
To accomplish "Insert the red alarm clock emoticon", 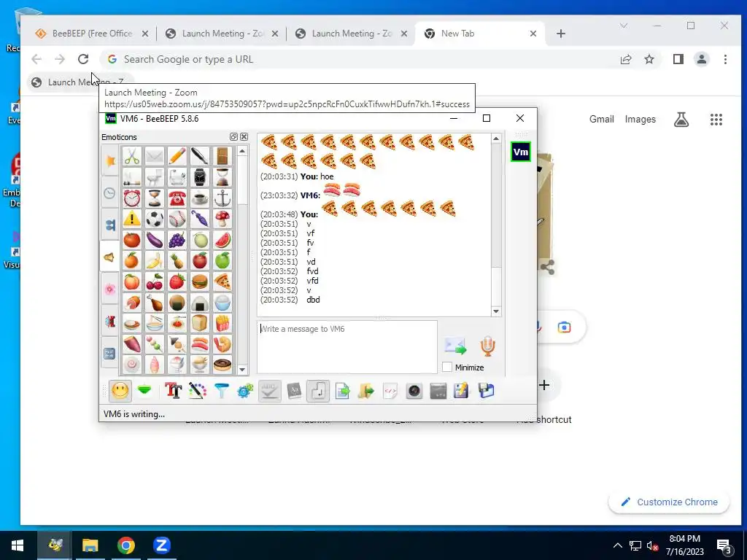I will 131,198.
